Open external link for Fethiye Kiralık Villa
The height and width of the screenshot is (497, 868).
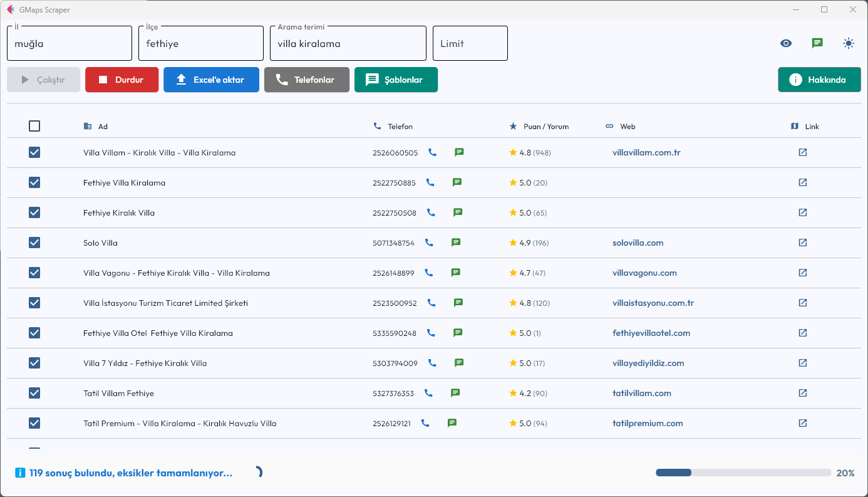click(803, 212)
